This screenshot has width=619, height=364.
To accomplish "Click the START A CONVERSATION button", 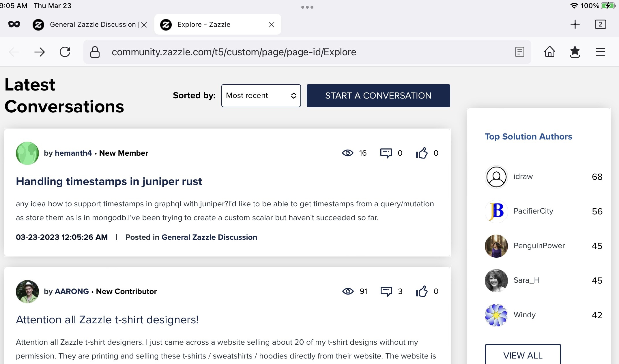I will (378, 96).
